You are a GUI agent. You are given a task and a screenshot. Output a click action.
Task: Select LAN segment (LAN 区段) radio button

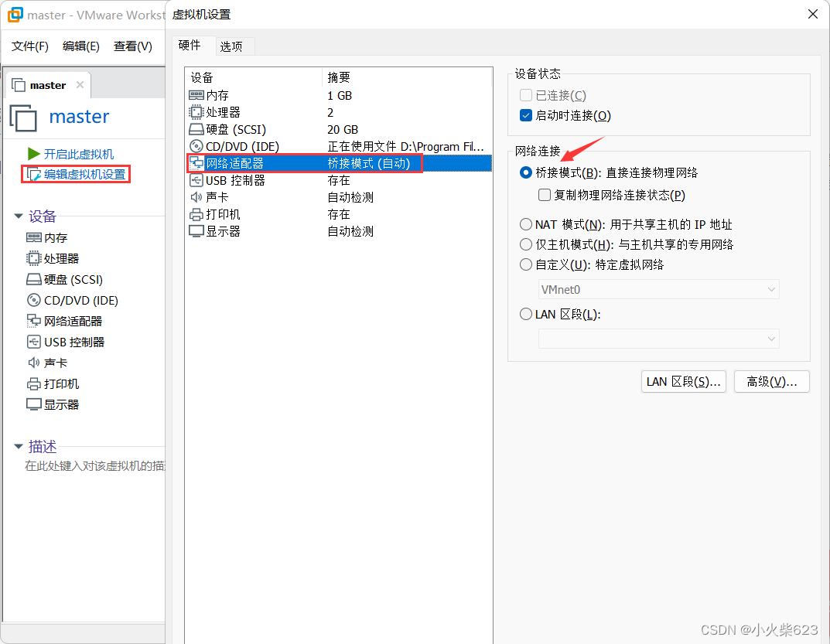(x=526, y=315)
